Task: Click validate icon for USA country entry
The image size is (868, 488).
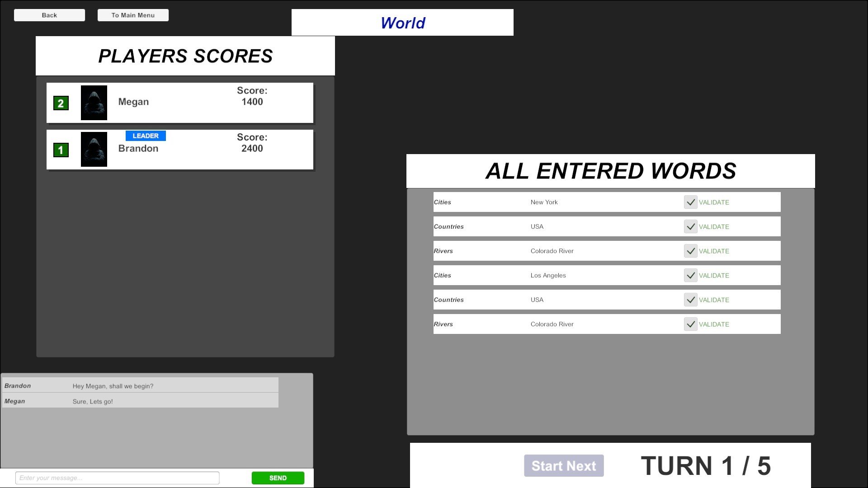Action: coord(691,226)
